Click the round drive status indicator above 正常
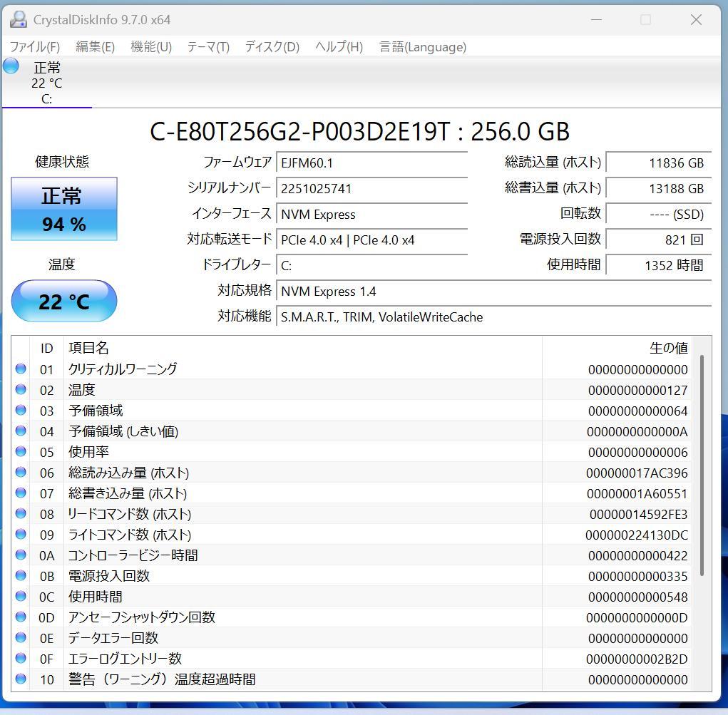The height and width of the screenshot is (715, 728). pyautogui.click(x=10, y=66)
